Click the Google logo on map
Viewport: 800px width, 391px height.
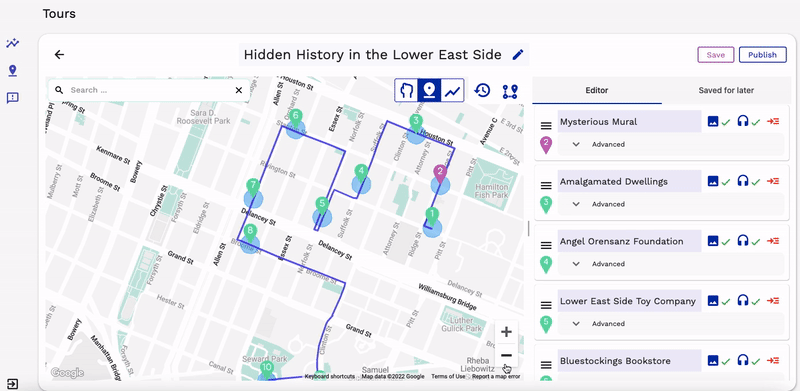click(x=67, y=373)
